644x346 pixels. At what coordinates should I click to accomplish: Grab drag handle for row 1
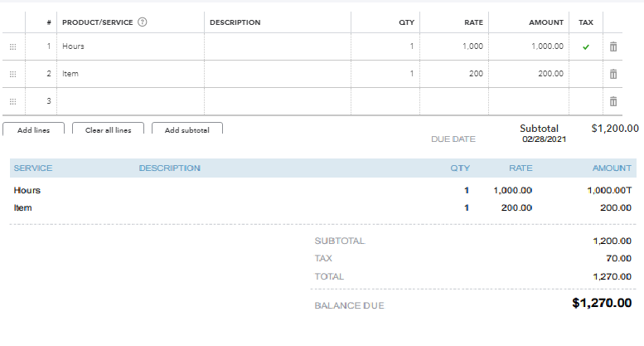[12, 46]
